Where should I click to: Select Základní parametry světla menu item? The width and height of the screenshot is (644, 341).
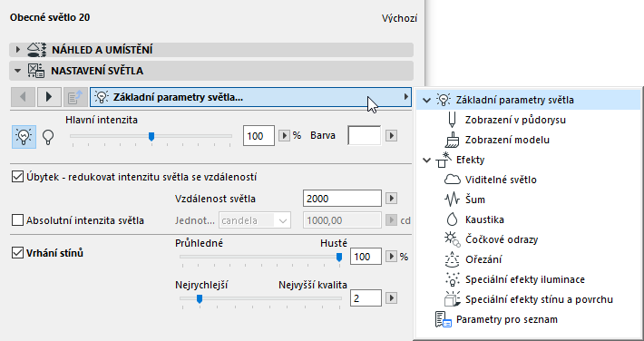528,100
